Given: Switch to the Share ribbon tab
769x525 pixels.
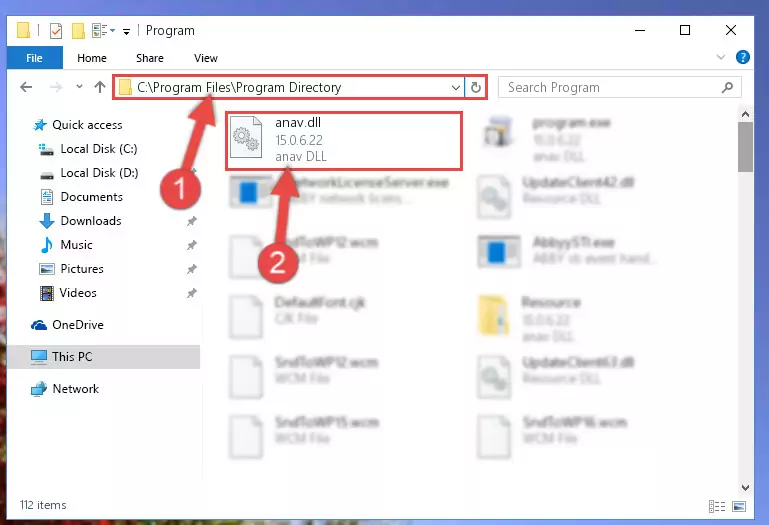Looking at the screenshot, I should click(x=150, y=58).
